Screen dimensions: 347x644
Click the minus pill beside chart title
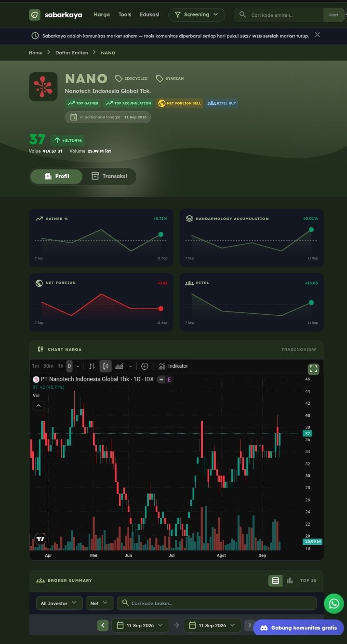tap(161, 379)
